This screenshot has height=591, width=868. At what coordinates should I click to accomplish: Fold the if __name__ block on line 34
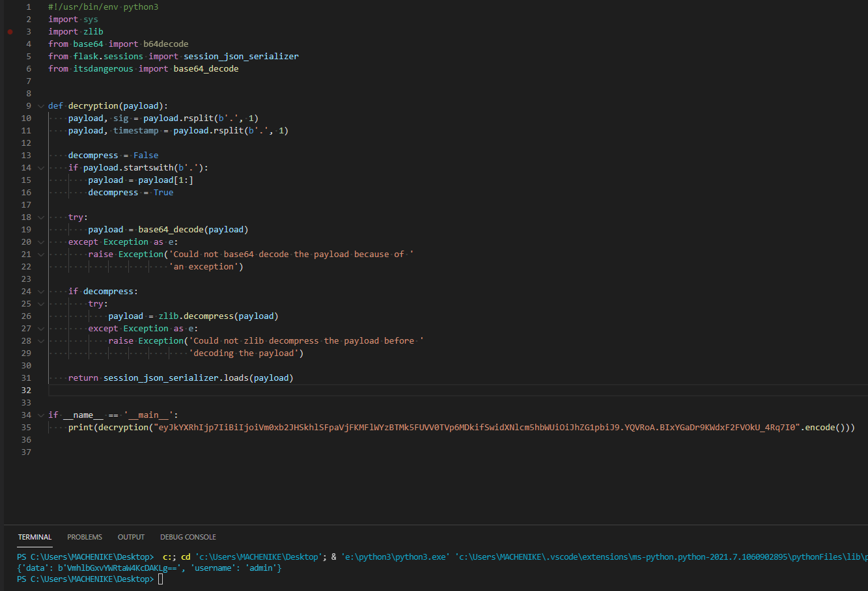[x=41, y=415]
